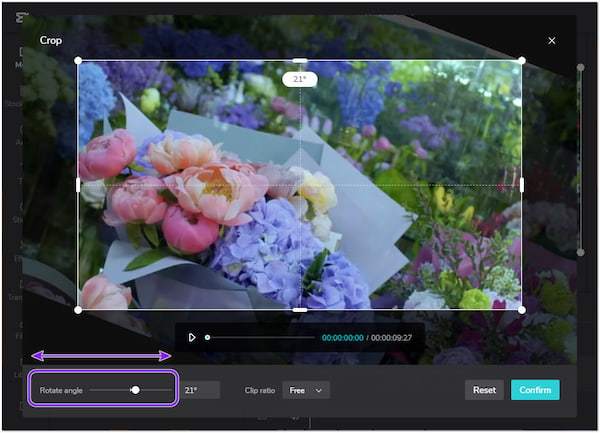Close the Crop dialog with the X
Viewport: 600px width, 433px height.
pyautogui.click(x=551, y=41)
